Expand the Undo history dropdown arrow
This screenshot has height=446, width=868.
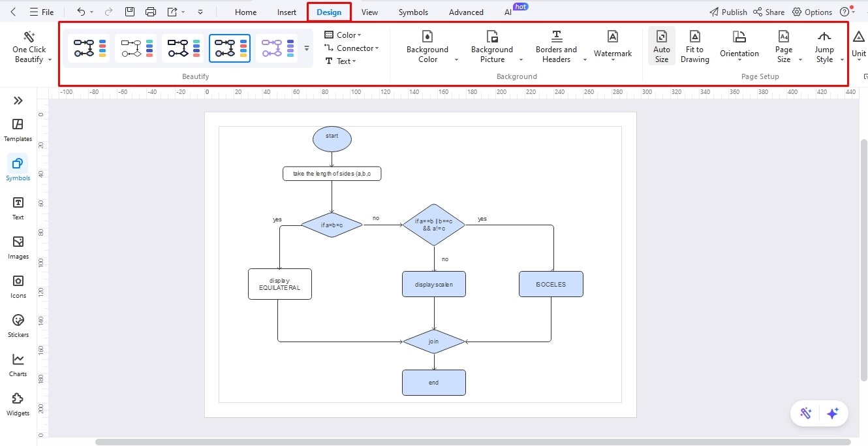point(92,12)
